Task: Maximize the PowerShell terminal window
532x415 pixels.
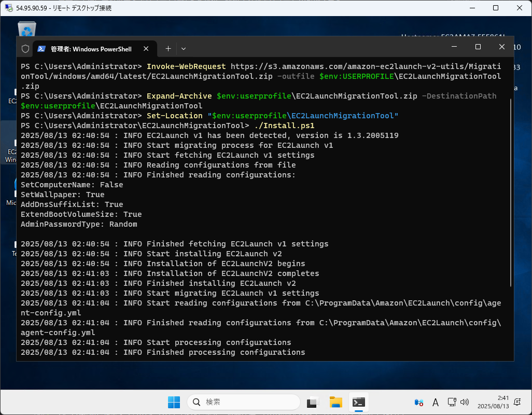Action: click(x=478, y=47)
